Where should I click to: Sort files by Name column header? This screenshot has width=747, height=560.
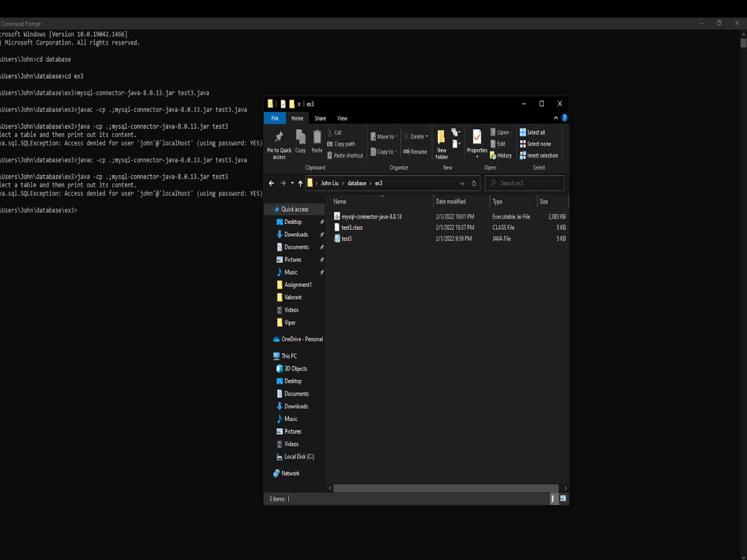(x=381, y=201)
